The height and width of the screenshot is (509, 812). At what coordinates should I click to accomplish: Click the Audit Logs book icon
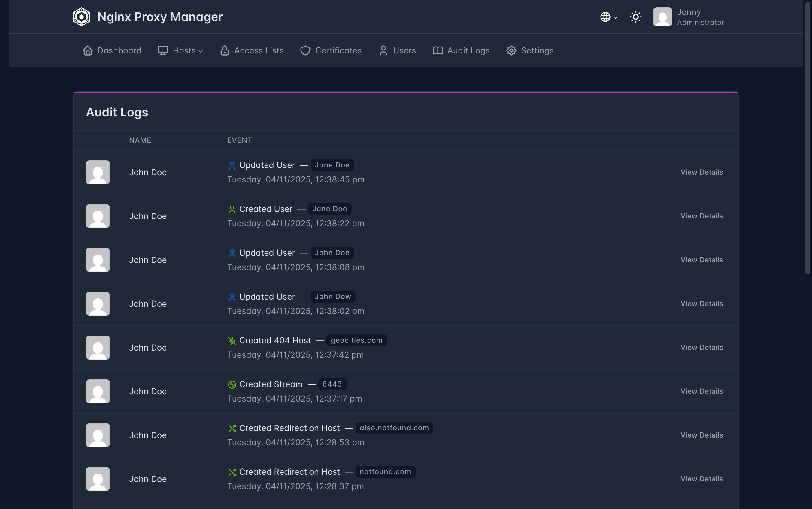click(438, 50)
